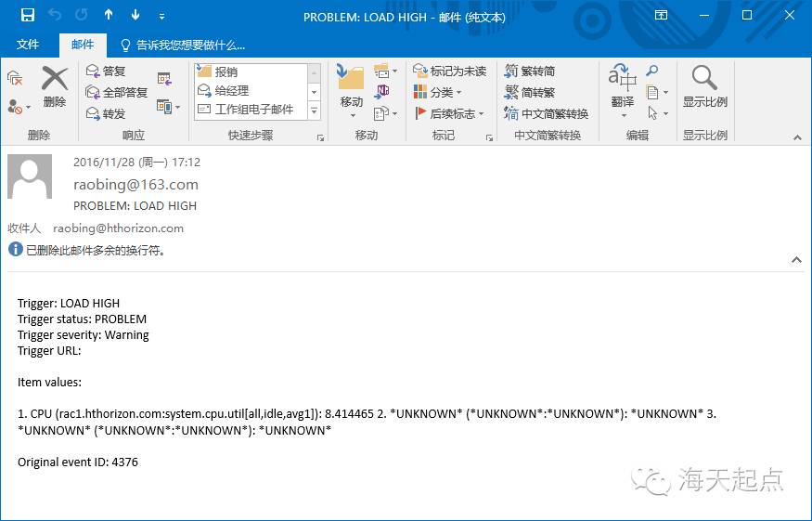Choose the 工作组电子邮件 quick step
812x521 pixels.
(x=251, y=110)
